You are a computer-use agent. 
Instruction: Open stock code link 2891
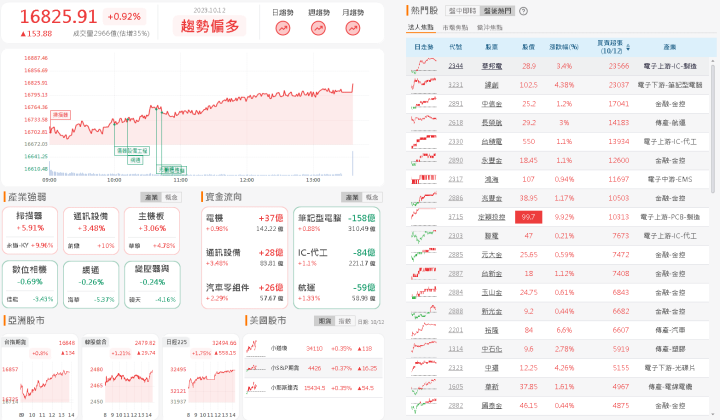(456, 104)
